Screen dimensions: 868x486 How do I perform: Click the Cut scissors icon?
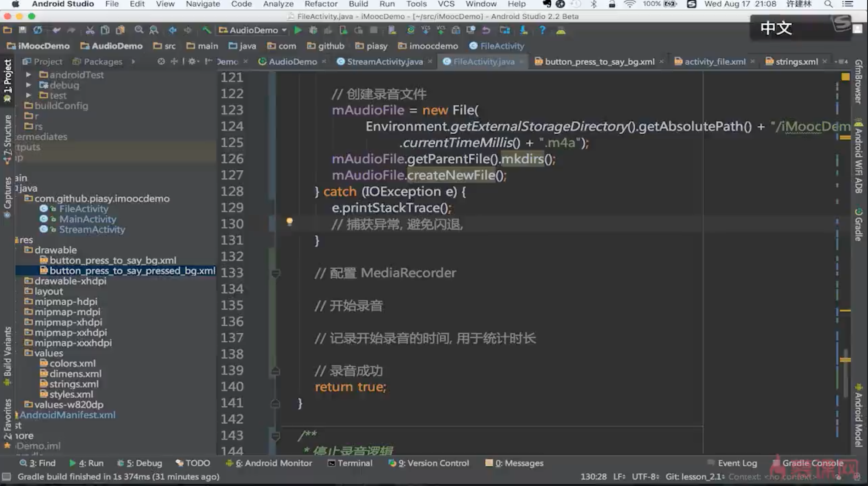(x=90, y=30)
